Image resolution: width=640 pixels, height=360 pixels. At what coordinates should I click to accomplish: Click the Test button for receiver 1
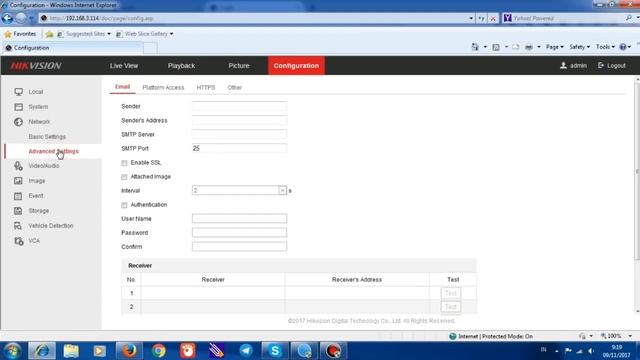tap(451, 293)
